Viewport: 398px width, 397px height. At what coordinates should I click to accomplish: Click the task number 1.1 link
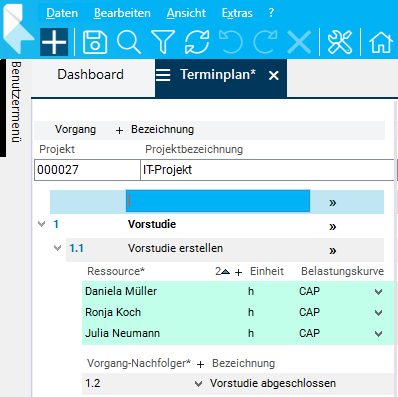click(x=76, y=248)
